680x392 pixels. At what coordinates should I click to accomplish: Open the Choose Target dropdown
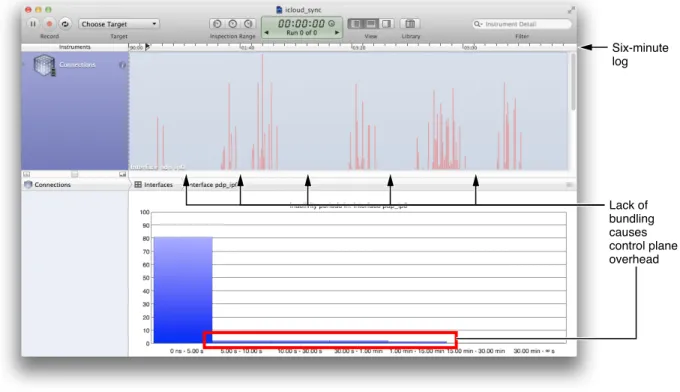click(119, 24)
